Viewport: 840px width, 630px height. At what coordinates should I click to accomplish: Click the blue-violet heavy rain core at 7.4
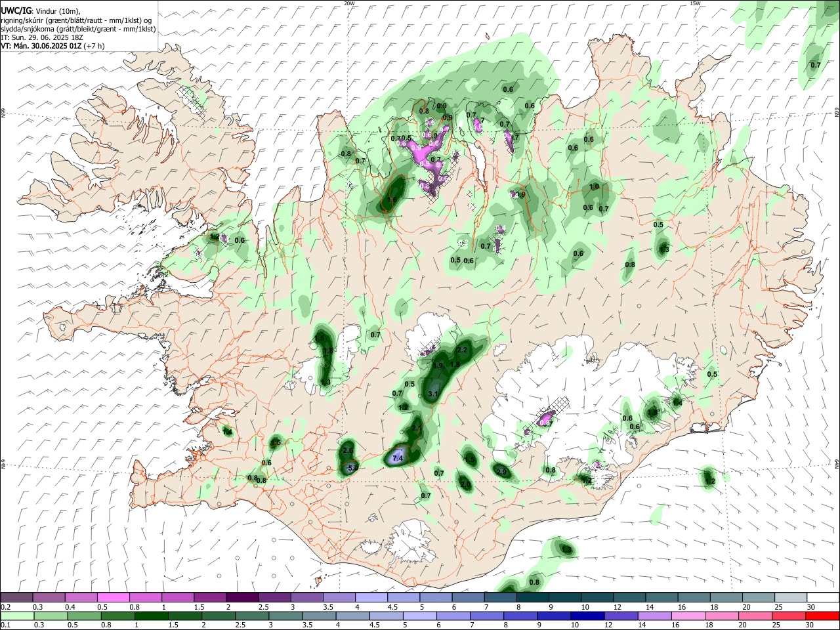click(396, 457)
